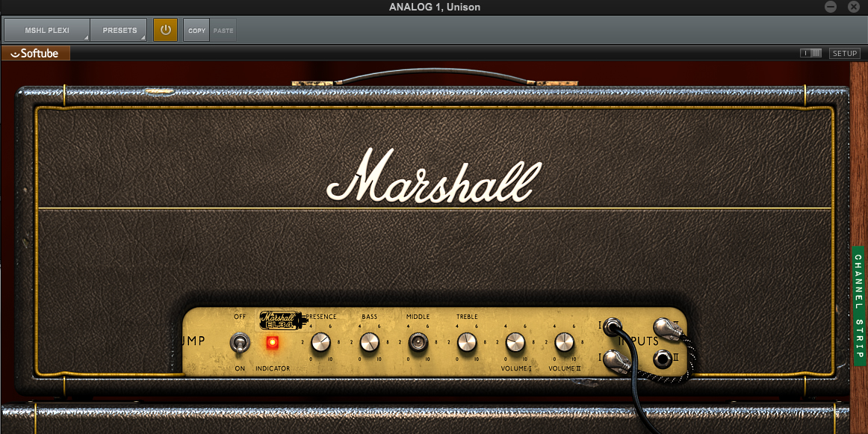Viewport: 868px width, 434px height.
Task: Toggle the orange plugin power button
Action: pyautogui.click(x=166, y=30)
